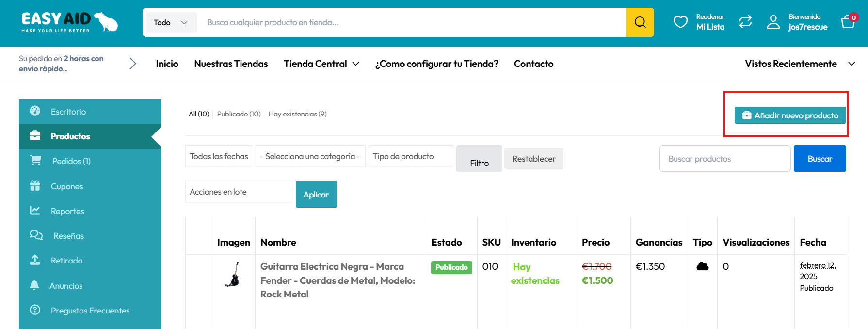Open Pedidos in the sidebar
The width and height of the screenshot is (868, 329).
(x=71, y=161)
